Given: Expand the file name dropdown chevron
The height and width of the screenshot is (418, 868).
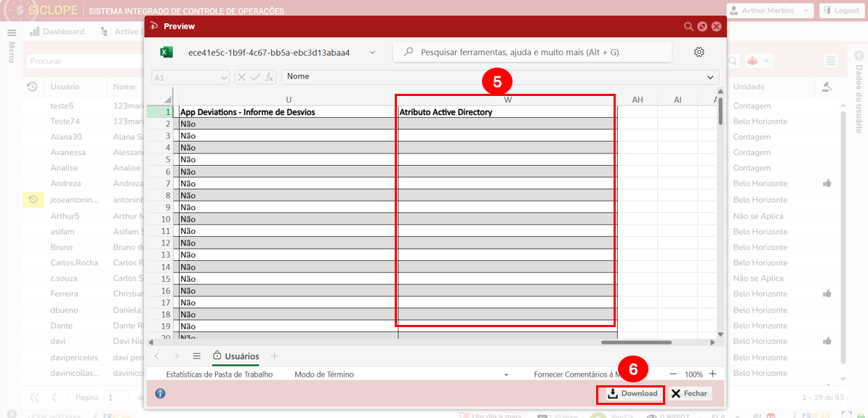Looking at the screenshot, I should (373, 52).
